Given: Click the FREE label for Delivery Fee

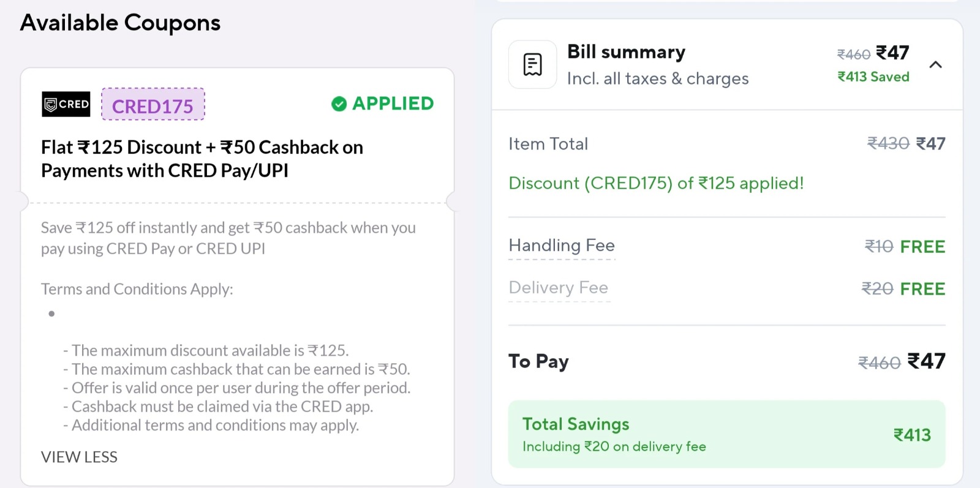Looking at the screenshot, I should pyautogui.click(x=922, y=289).
